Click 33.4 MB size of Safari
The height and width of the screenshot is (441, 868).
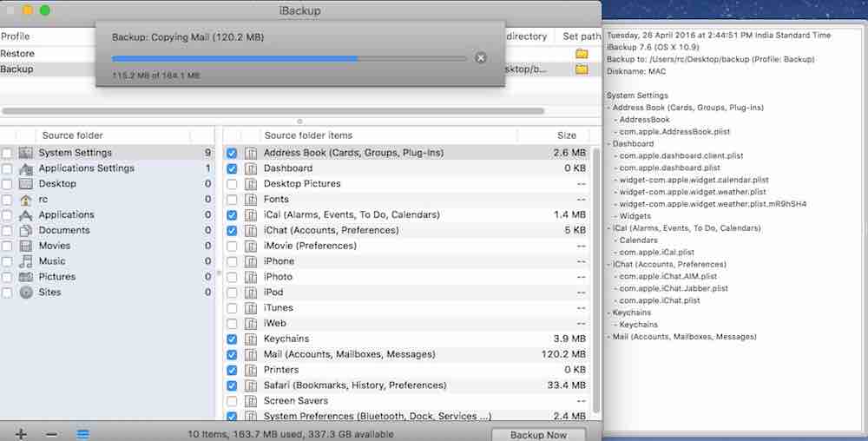566,385
